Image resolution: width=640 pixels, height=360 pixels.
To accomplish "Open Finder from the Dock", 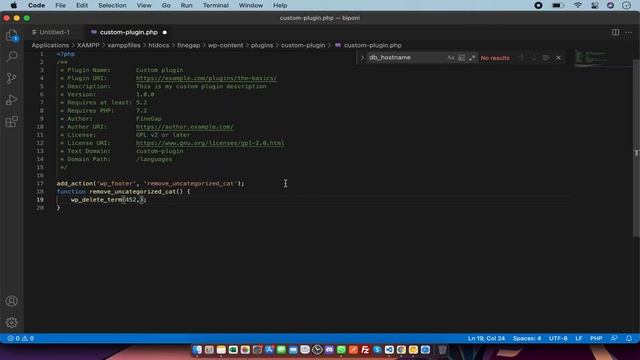I will [197, 350].
